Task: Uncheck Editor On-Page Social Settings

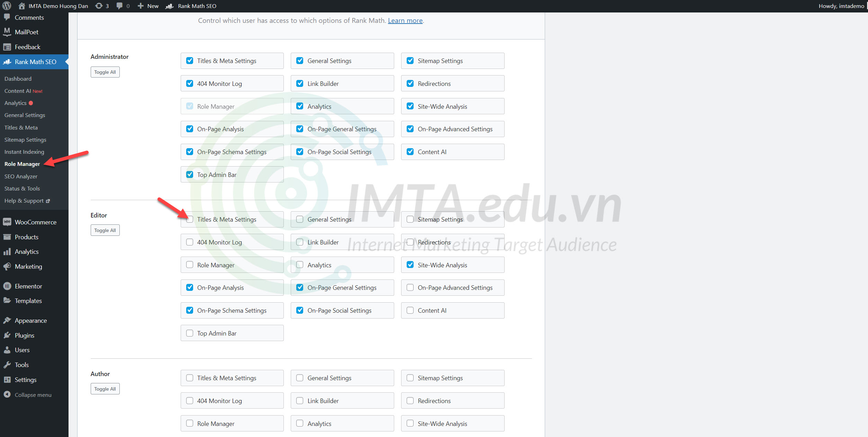Action: point(300,310)
